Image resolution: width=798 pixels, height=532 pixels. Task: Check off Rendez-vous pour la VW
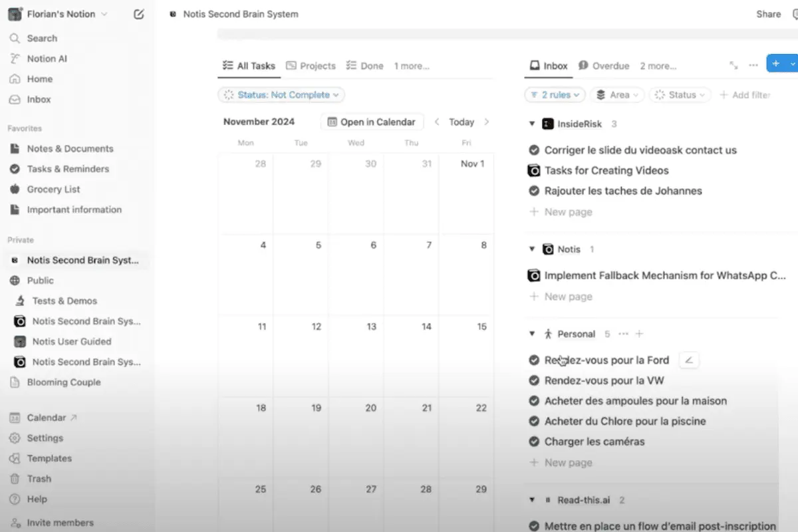tap(534, 380)
